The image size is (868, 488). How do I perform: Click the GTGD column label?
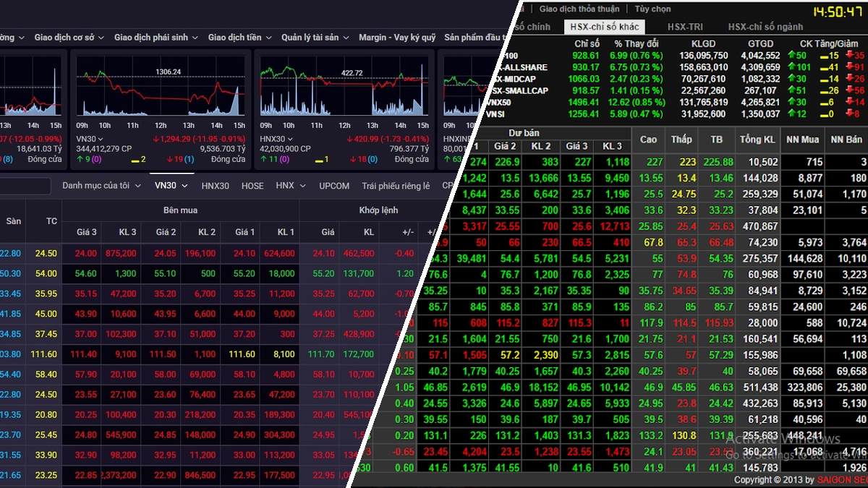pyautogui.click(x=760, y=44)
